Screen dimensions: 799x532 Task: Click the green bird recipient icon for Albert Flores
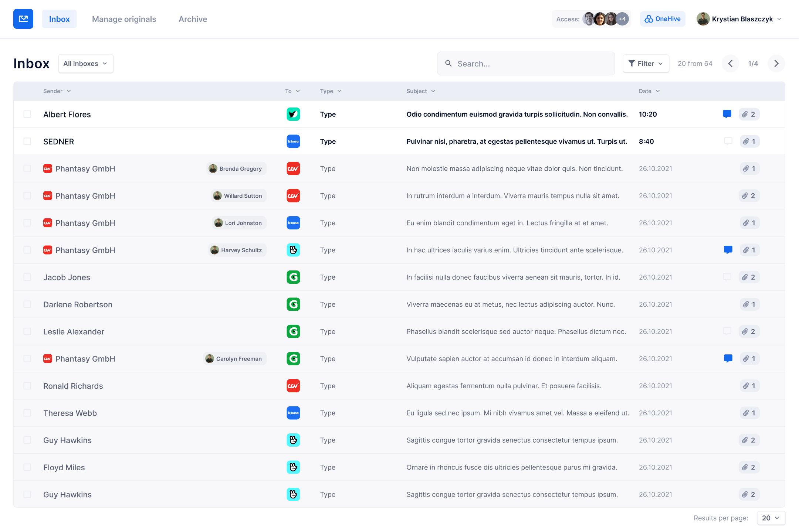[293, 114]
